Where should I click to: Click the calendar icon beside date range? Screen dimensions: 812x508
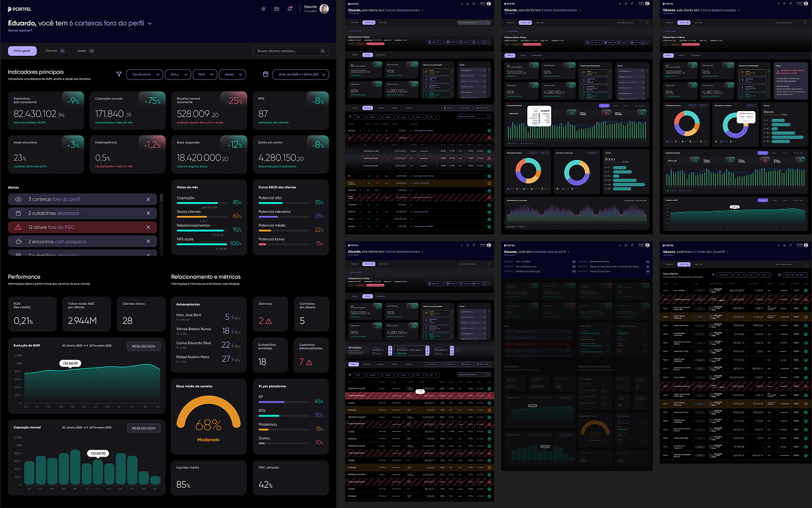point(265,74)
